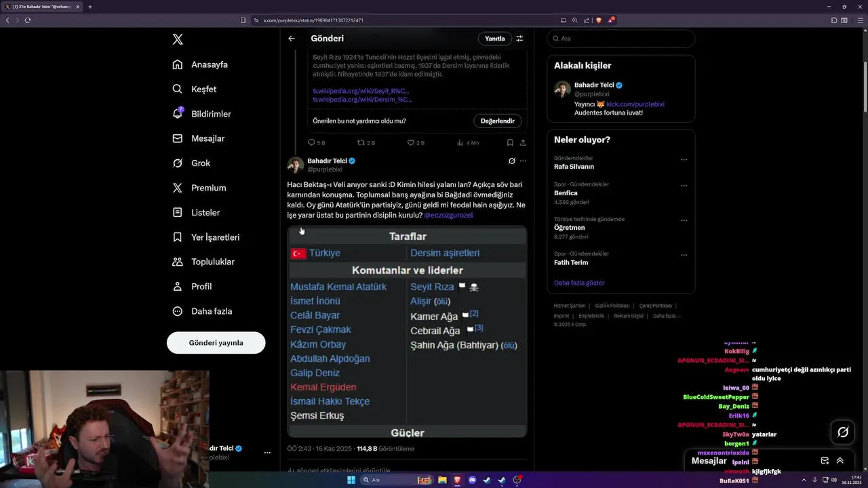Click the Grok icon on the main post
The image size is (868, 488).
(512, 161)
